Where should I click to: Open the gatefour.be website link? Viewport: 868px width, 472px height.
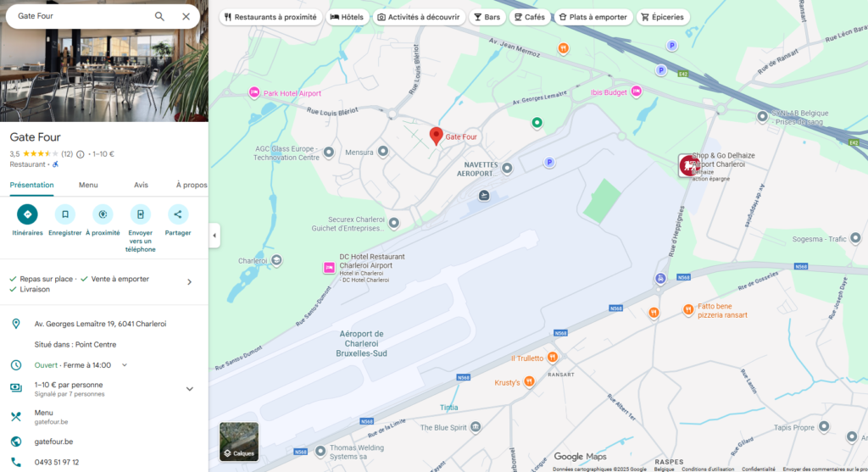(53, 441)
